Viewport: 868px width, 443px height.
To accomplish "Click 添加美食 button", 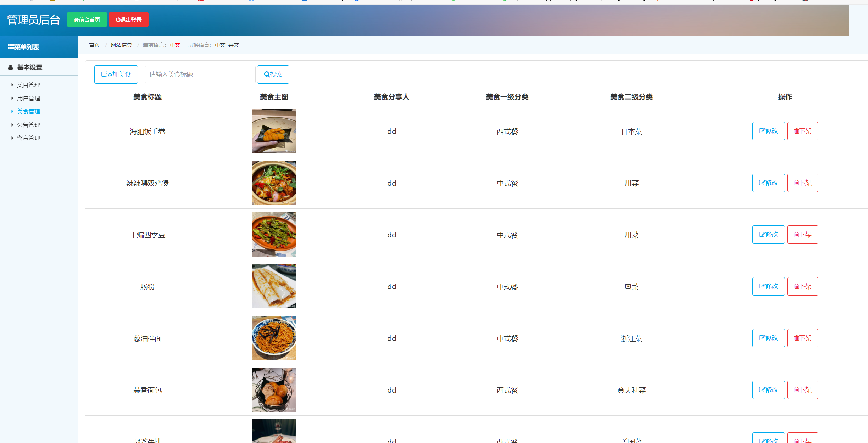I will click(x=116, y=74).
